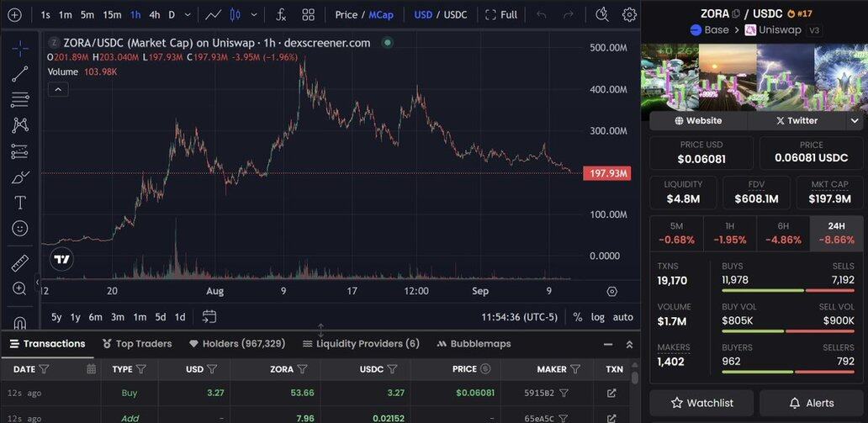
Task: Set chart currency to USD
Action: 423,15
